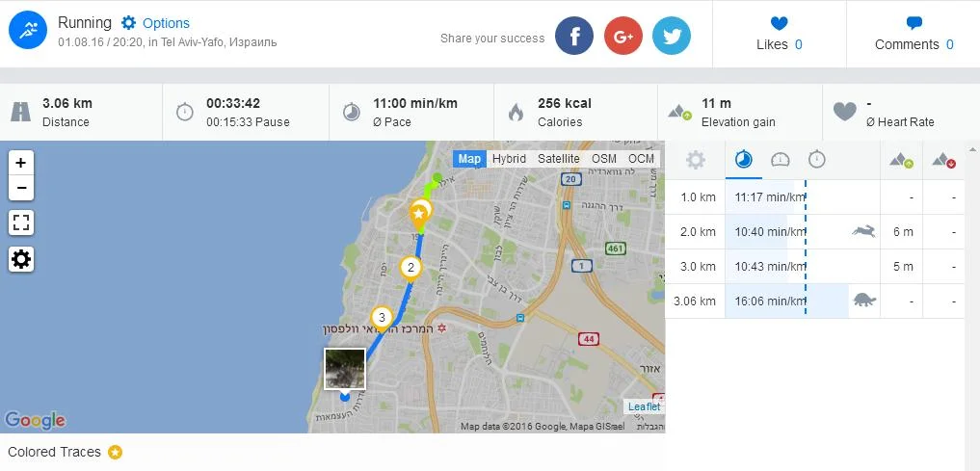This screenshot has width=980, height=471.
Task: Click the Leaflet attribution link
Action: (x=645, y=406)
